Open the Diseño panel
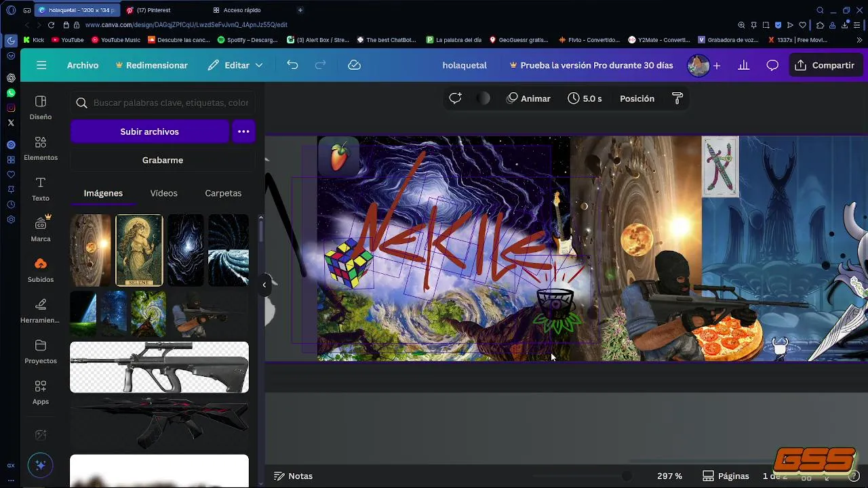The image size is (868, 488). tap(41, 108)
